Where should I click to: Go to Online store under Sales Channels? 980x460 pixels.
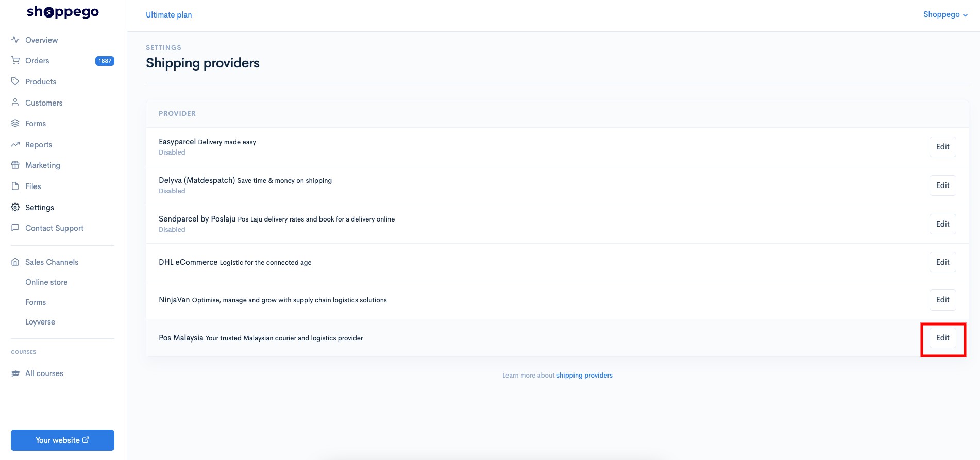click(46, 282)
